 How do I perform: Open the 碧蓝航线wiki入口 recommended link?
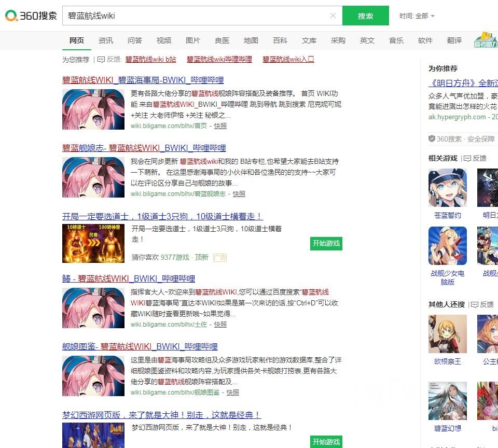[287, 59]
